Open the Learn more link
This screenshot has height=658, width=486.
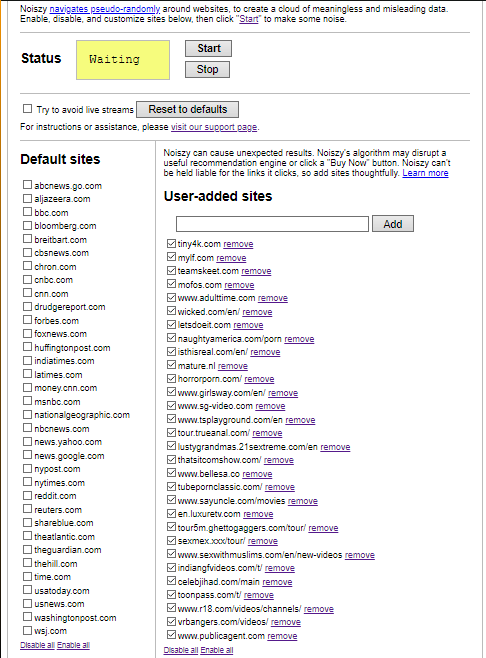tap(425, 173)
